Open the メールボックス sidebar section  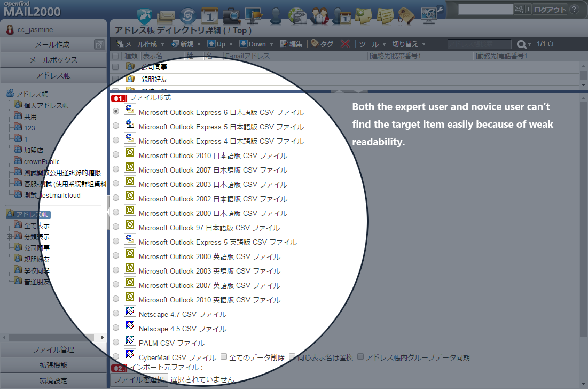53,60
